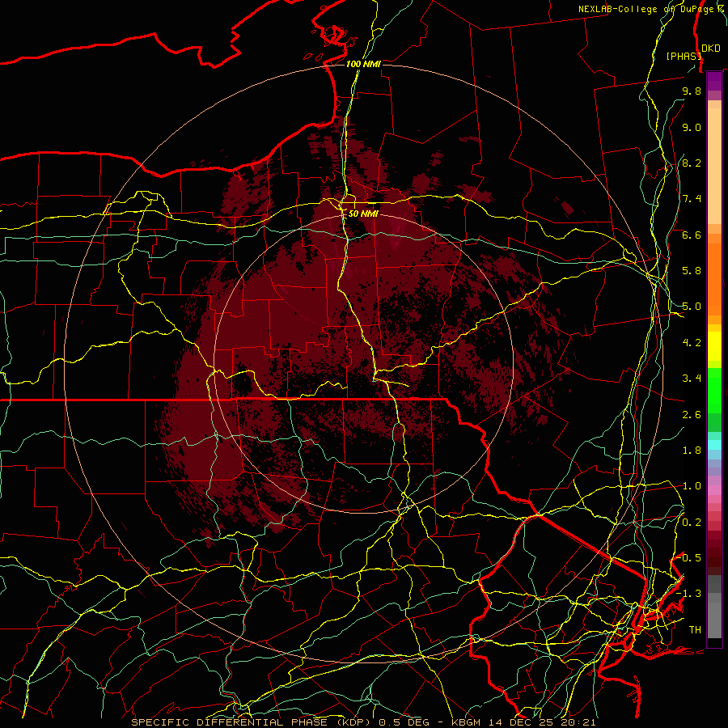This screenshot has height=728, width=728.
Task: Select the 4.2 scale label
Action: (x=692, y=343)
